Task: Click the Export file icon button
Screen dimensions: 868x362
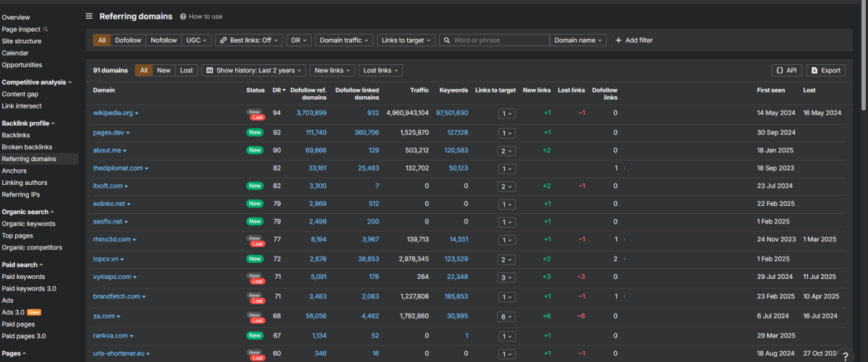Action: click(814, 70)
